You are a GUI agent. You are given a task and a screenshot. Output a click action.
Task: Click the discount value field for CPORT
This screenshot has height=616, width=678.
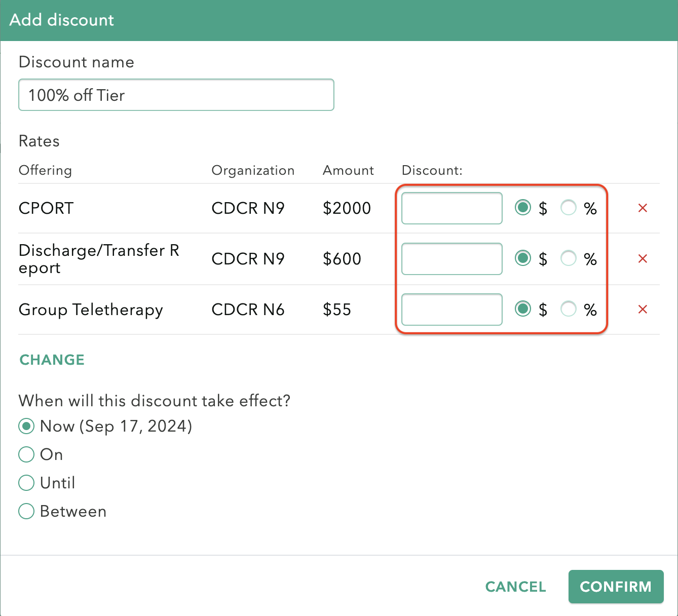(x=451, y=208)
